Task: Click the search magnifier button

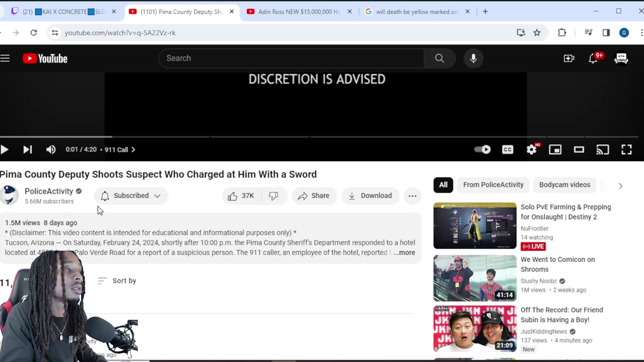Action: [440, 58]
